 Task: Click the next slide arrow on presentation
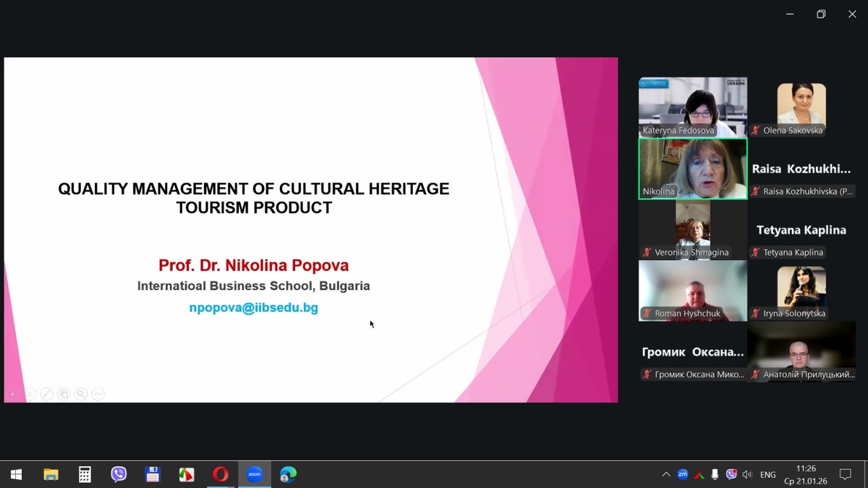tap(30, 394)
